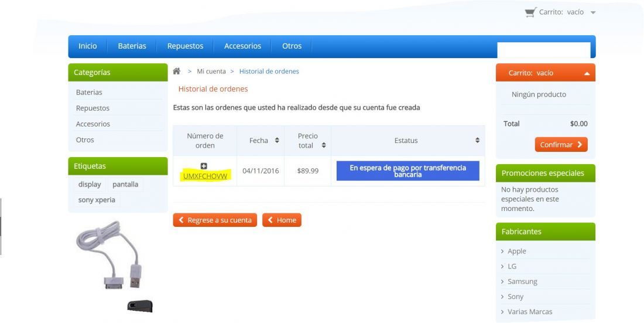Select Baterias in Categorías sidebar

(x=89, y=92)
